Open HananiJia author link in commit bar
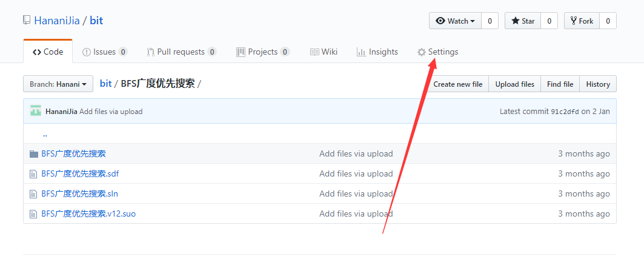The height and width of the screenshot is (276, 644). 62,112
